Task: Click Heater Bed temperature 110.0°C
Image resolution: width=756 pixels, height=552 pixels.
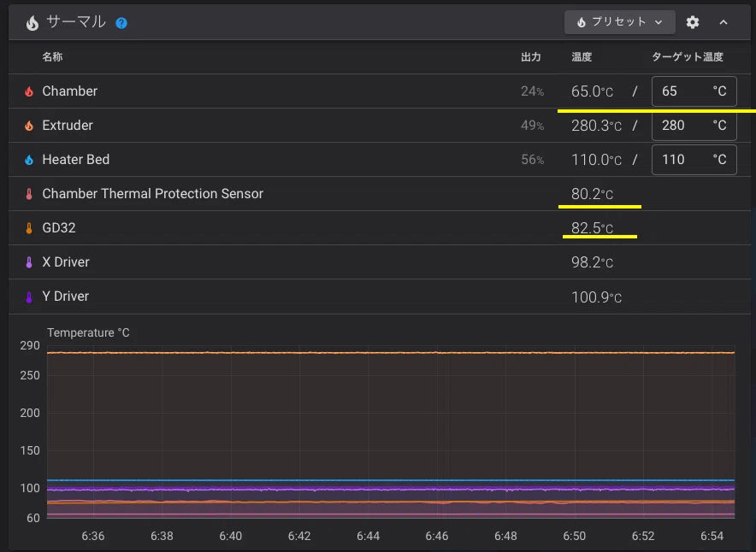Action: [x=596, y=160]
